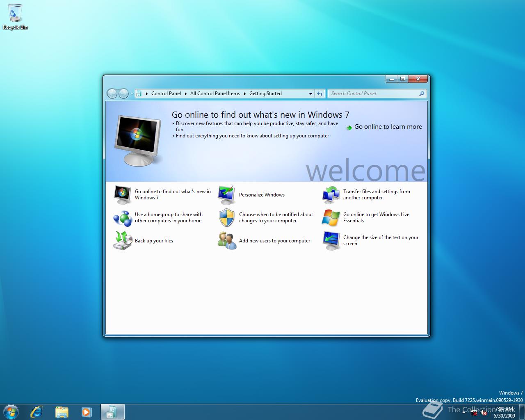Minimize the Getting Started window

[391, 79]
